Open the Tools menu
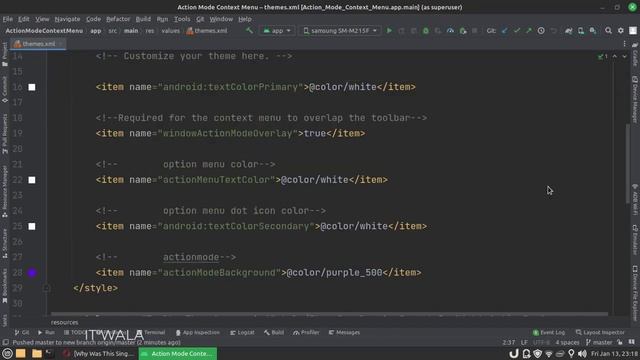The height and width of the screenshot is (360, 640). [182, 19]
